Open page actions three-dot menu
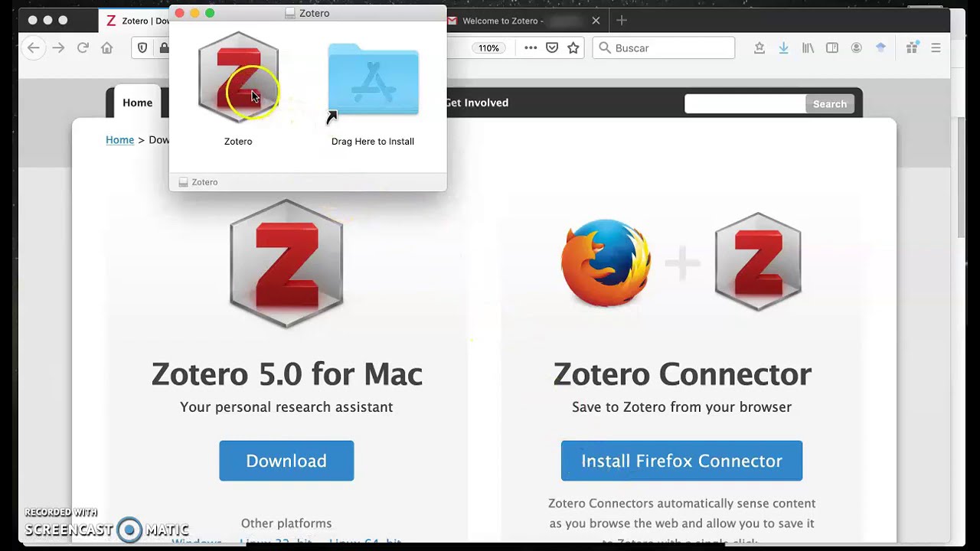 [x=531, y=48]
